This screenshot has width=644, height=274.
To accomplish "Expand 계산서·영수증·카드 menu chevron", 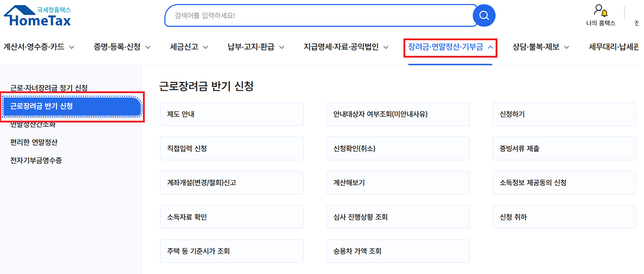I will pyautogui.click(x=72, y=47).
